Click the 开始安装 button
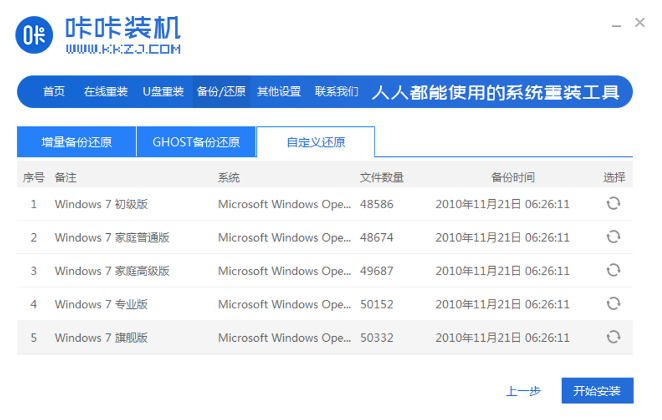The height and width of the screenshot is (420, 662). click(x=597, y=391)
